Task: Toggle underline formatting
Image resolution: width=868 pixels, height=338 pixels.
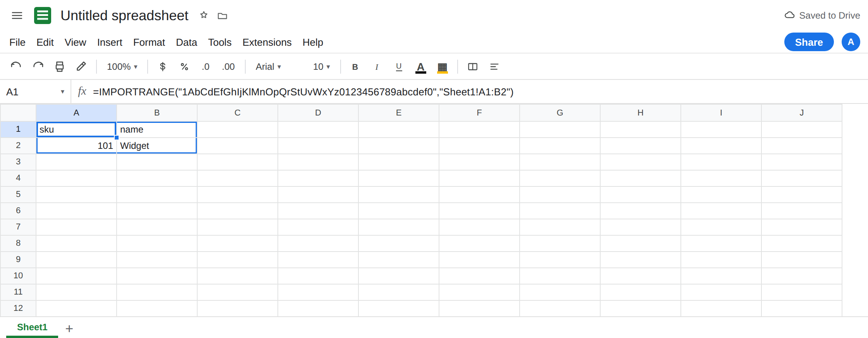Action: coord(399,67)
